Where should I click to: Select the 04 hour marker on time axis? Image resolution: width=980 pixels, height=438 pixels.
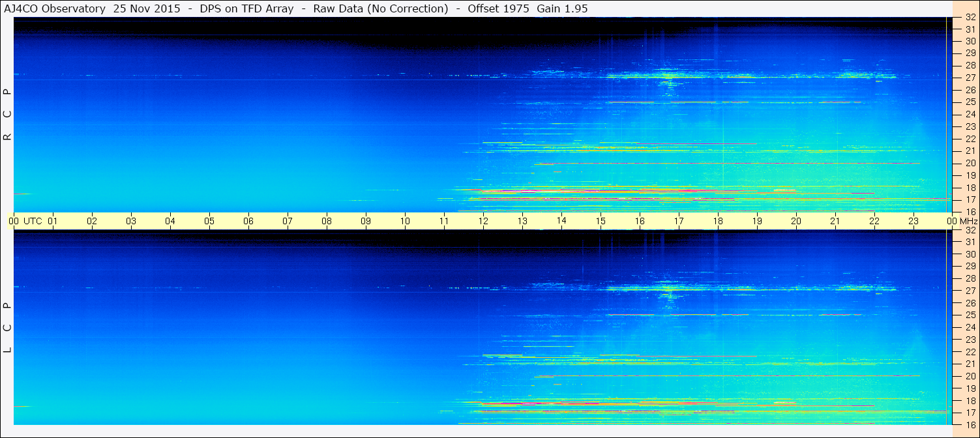tap(170, 221)
